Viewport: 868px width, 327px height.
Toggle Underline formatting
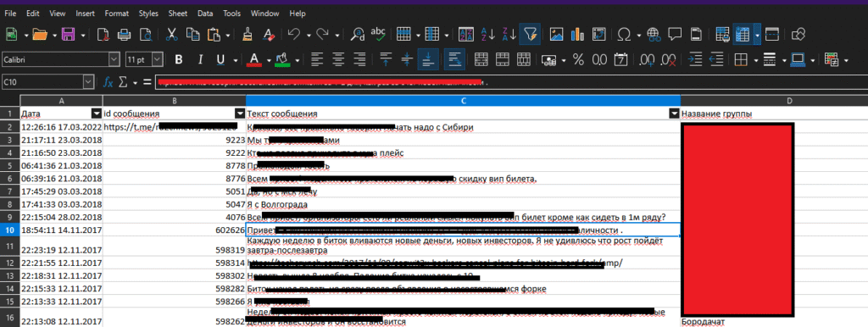click(220, 59)
